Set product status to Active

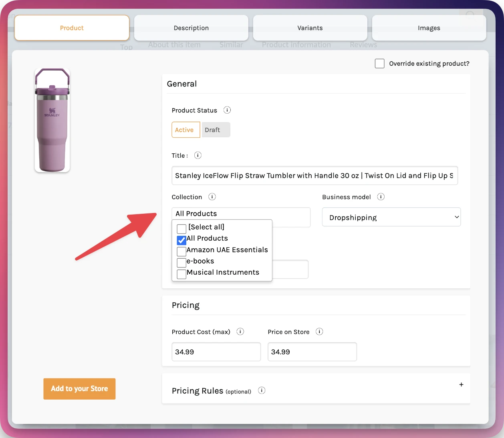pyautogui.click(x=186, y=130)
